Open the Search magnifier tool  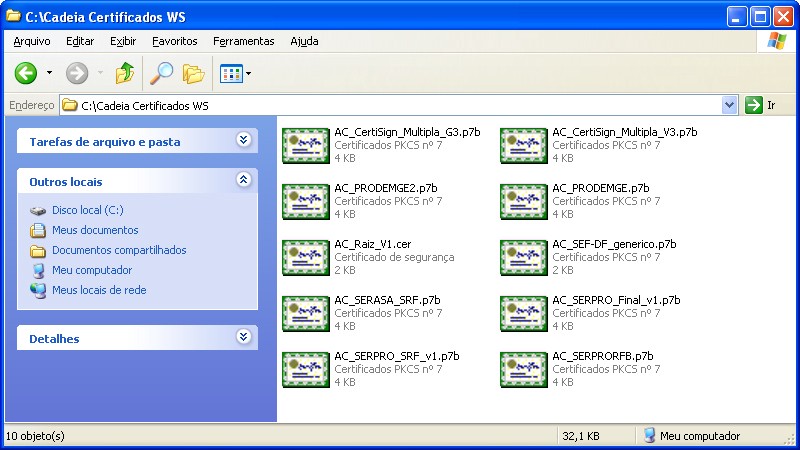(x=161, y=73)
